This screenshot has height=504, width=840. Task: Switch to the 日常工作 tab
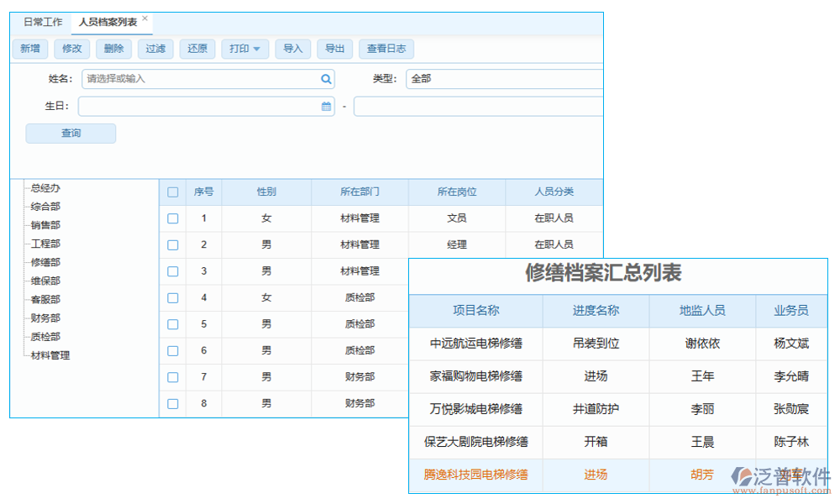[43, 22]
